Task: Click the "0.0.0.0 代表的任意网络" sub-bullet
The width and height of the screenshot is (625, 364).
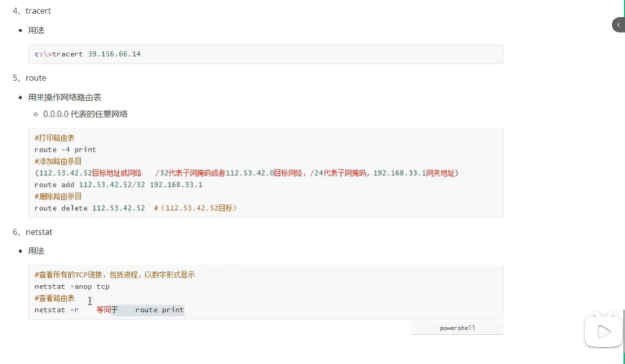Action: point(85,114)
